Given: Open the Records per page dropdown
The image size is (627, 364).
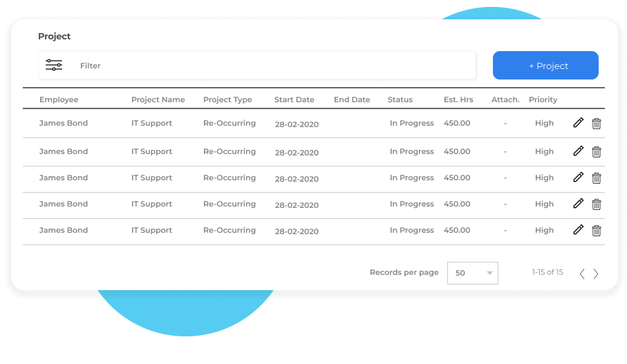Looking at the screenshot, I should (x=473, y=273).
